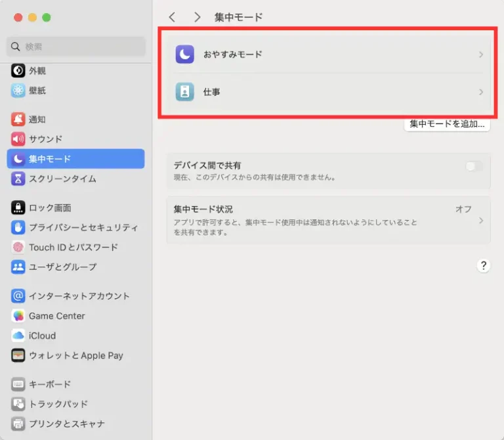Click the Touch ID fingerprint icon

pos(18,247)
